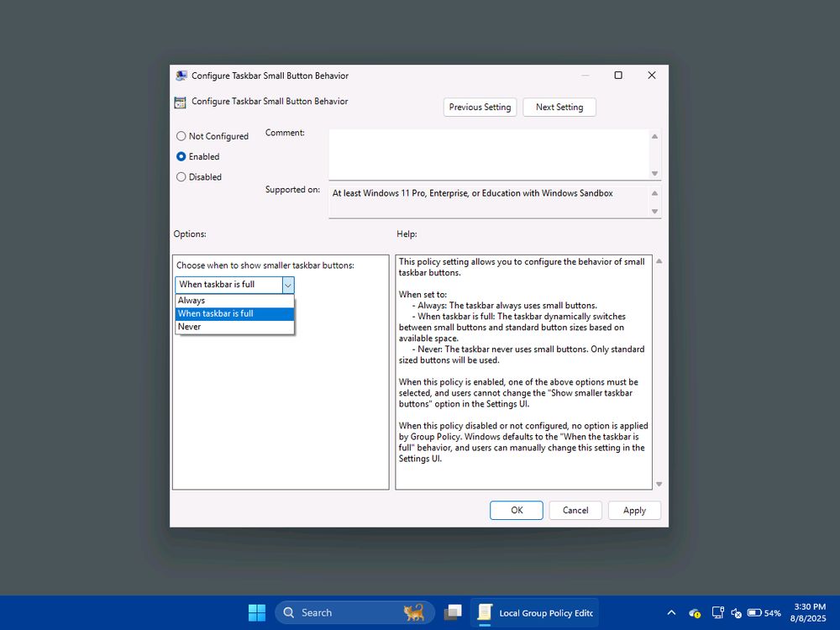Show hidden tray icons chevron
The height and width of the screenshot is (630, 840).
pyautogui.click(x=671, y=612)
